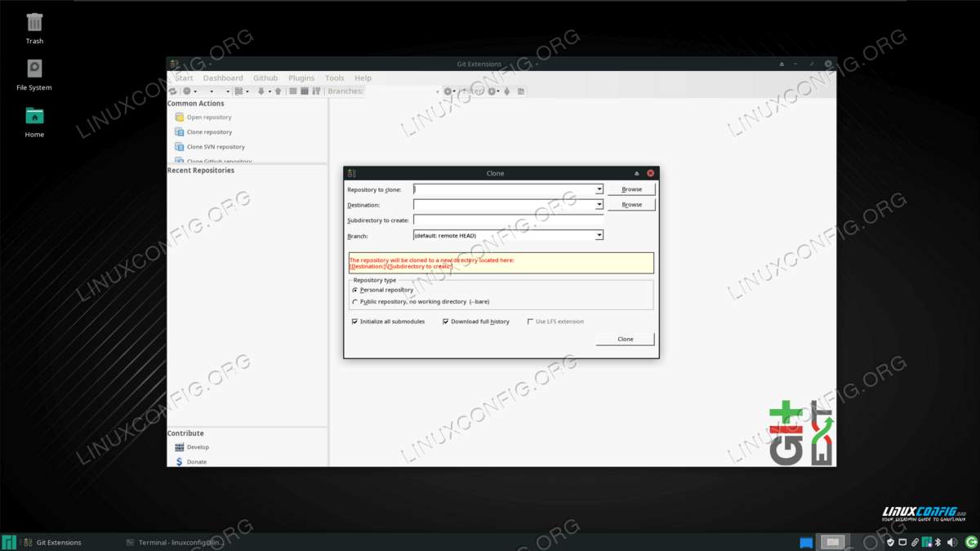Open the Help menu

(363, 78)
